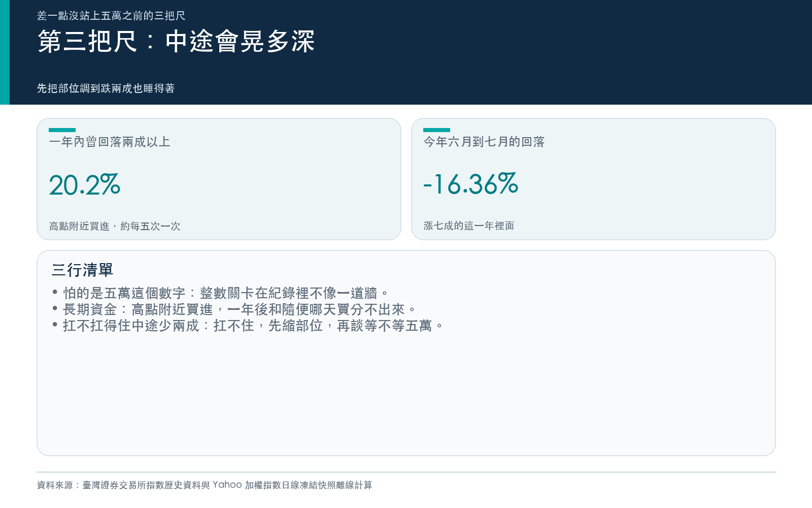Click the 20.2% figure
The image size is (812, 508).
85,184
